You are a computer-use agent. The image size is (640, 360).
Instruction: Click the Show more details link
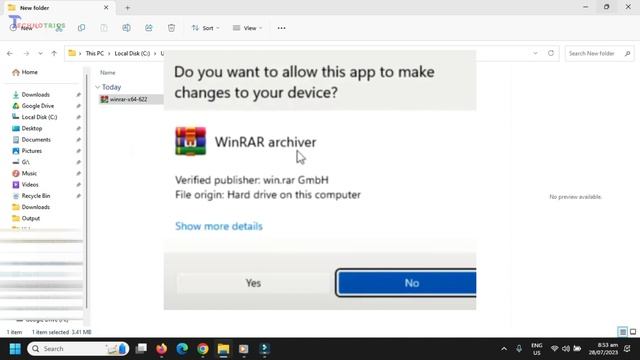[x=219, y=226]
